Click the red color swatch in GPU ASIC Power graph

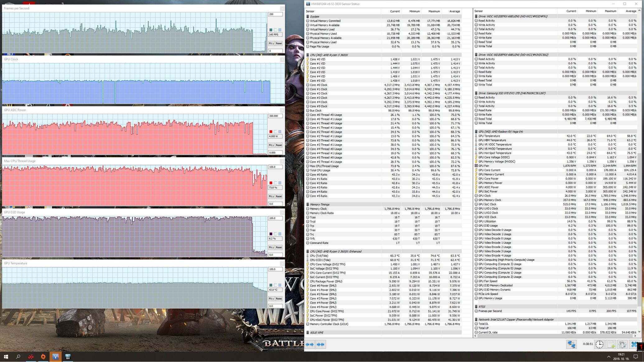point(271,132)
